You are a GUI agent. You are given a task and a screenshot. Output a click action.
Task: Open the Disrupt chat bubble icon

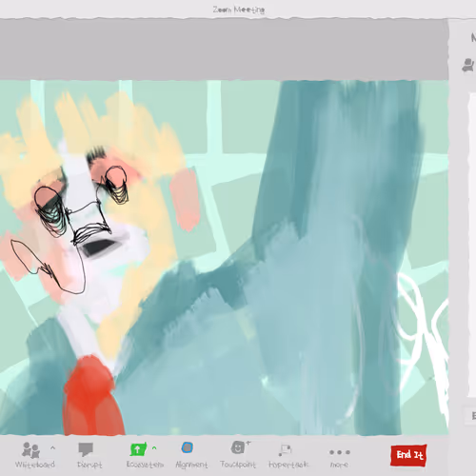pos(86,449)
